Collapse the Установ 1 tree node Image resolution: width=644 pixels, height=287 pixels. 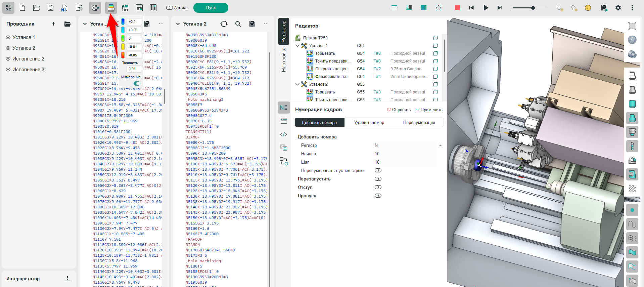point(297,46)
